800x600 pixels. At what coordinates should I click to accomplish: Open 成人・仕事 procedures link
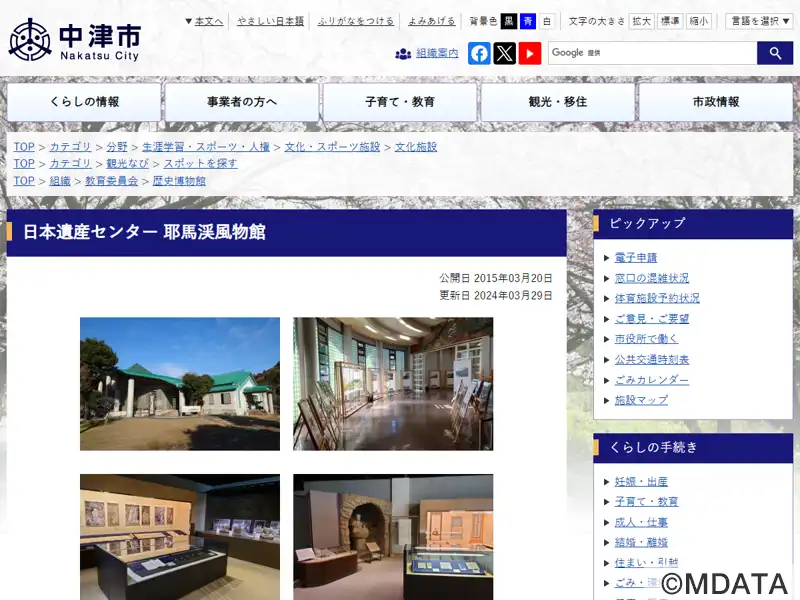tap(641, 522)
